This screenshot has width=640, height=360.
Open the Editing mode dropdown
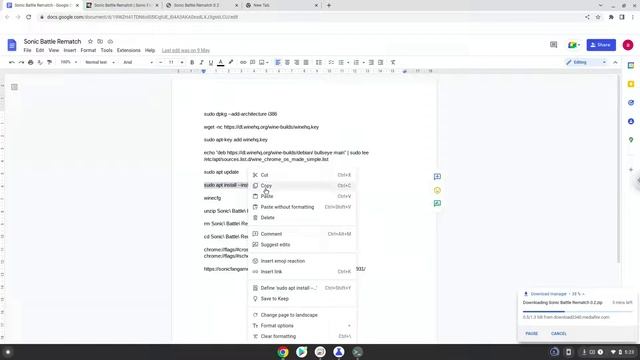[x=586, y=62]
